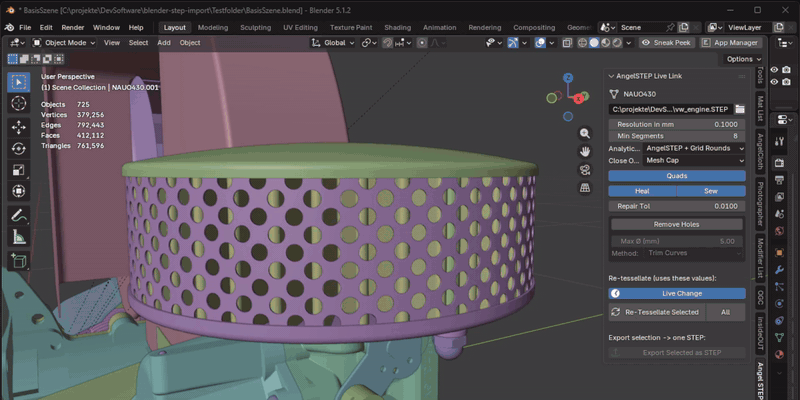Open the Mat List sidebar tab
Image resolution: width=800 pixels, height=400 pixels.
tap(760, 108)
